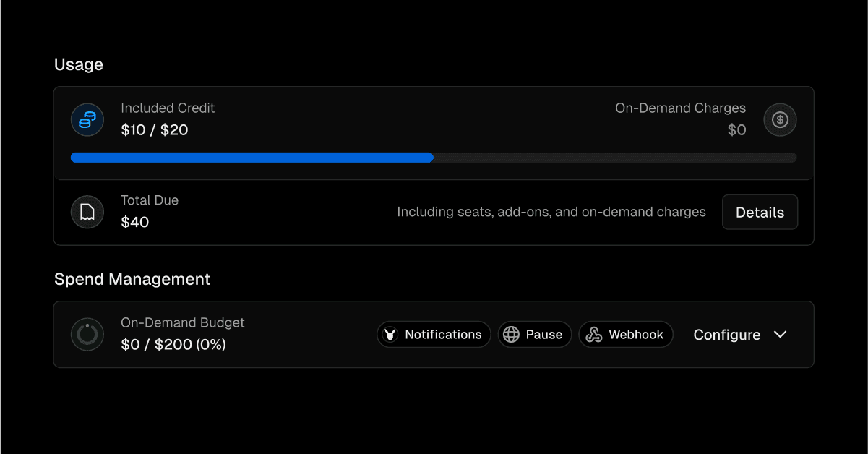Click the On-Demand Charges label text
The image size is (868, 454).
[680, 108]
